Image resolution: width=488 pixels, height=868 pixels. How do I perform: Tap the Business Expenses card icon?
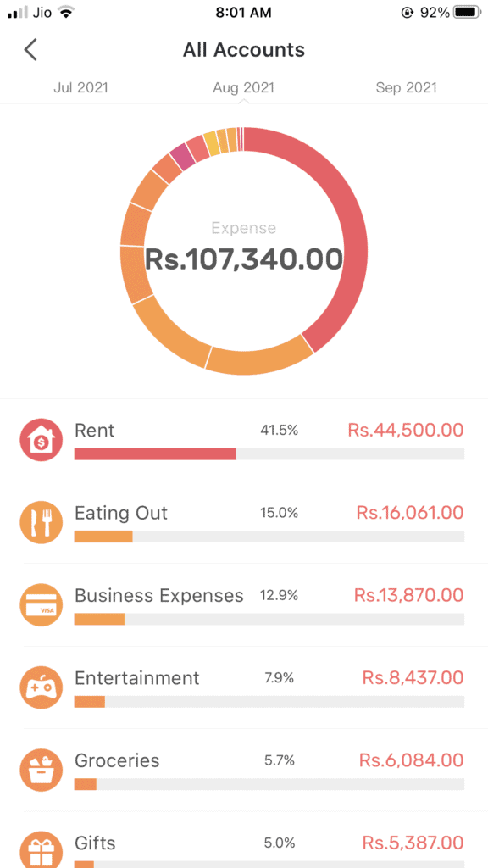pos(42,605)
